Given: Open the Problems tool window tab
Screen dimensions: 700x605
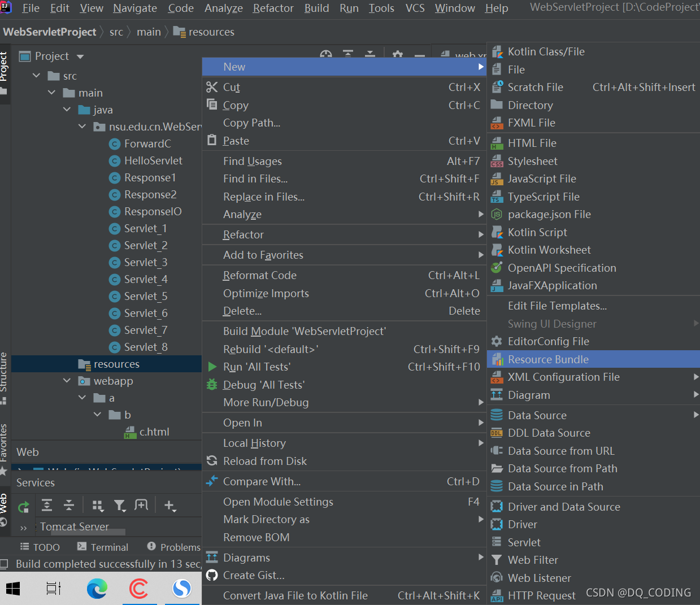Looking at the screenshot, I should click(173, 547).
